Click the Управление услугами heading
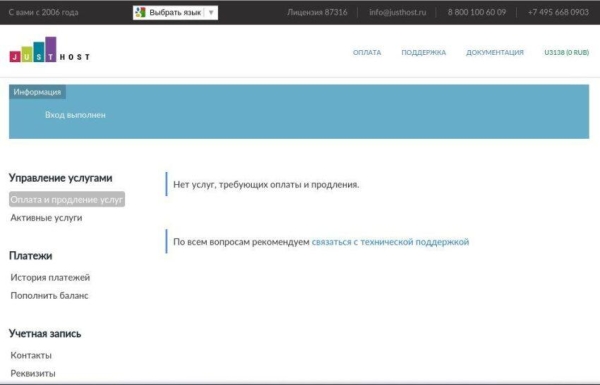The height and width of the screenshot is (385, 600). [60, 178]
